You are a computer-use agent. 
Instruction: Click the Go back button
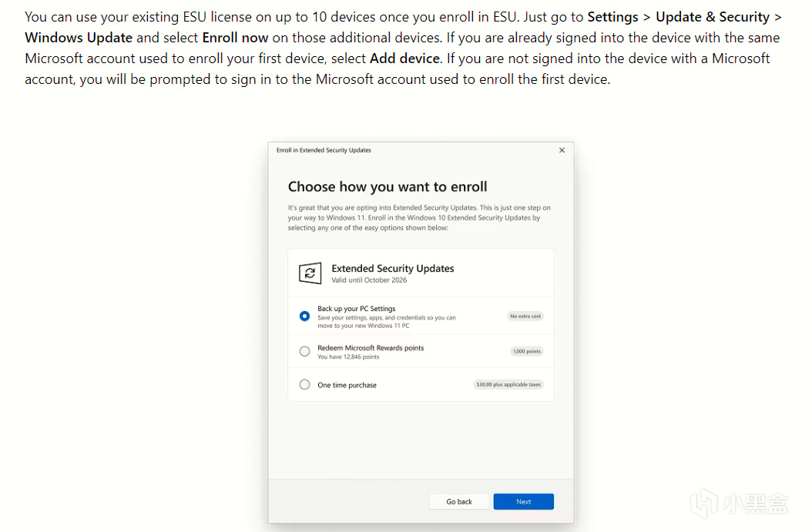pyautogui.click(x=459, y=501)
